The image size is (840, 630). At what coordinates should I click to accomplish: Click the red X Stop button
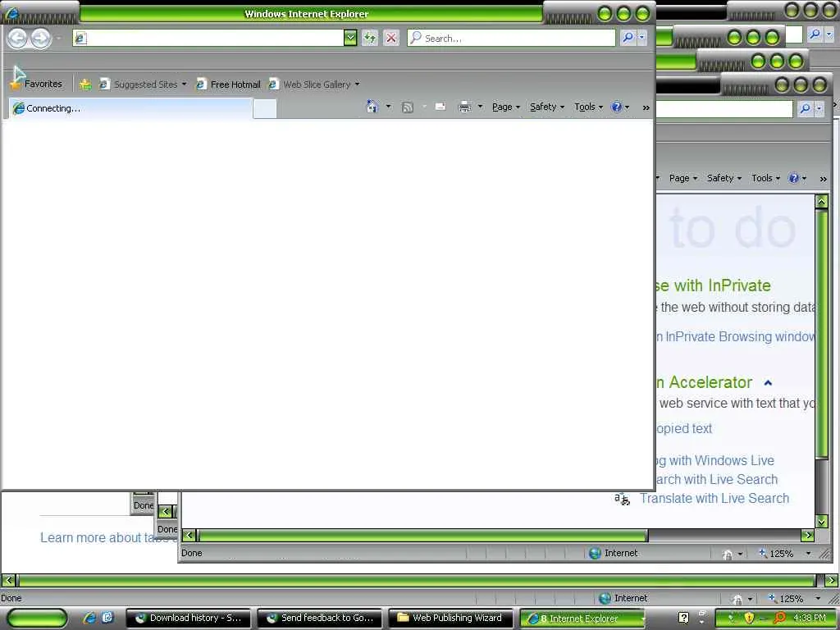coord(391,38)
